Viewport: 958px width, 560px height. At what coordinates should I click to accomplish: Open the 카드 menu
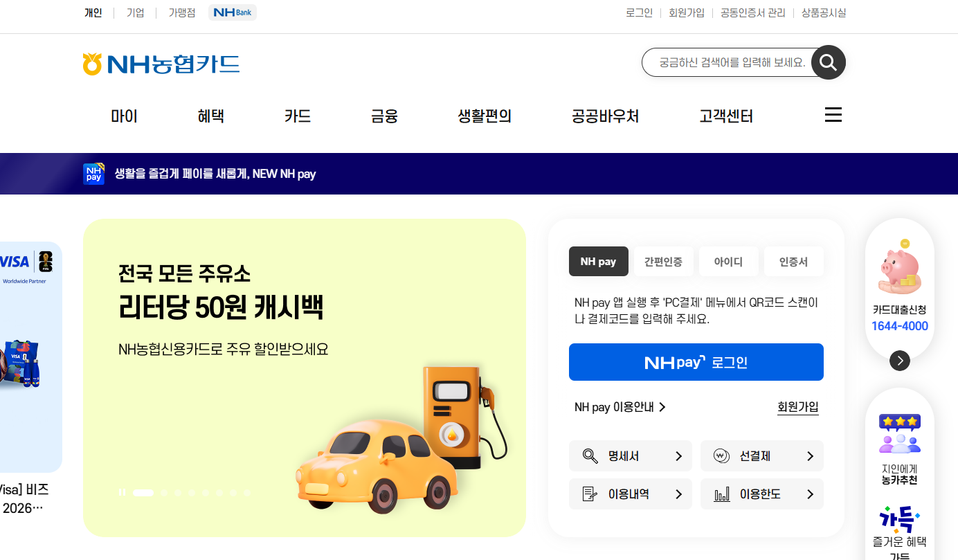click(298, 116)
